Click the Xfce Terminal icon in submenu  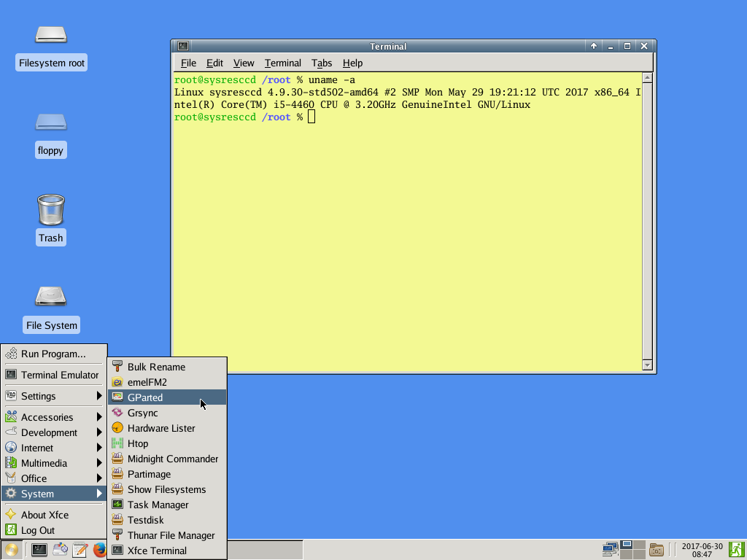tap(117, 550)
